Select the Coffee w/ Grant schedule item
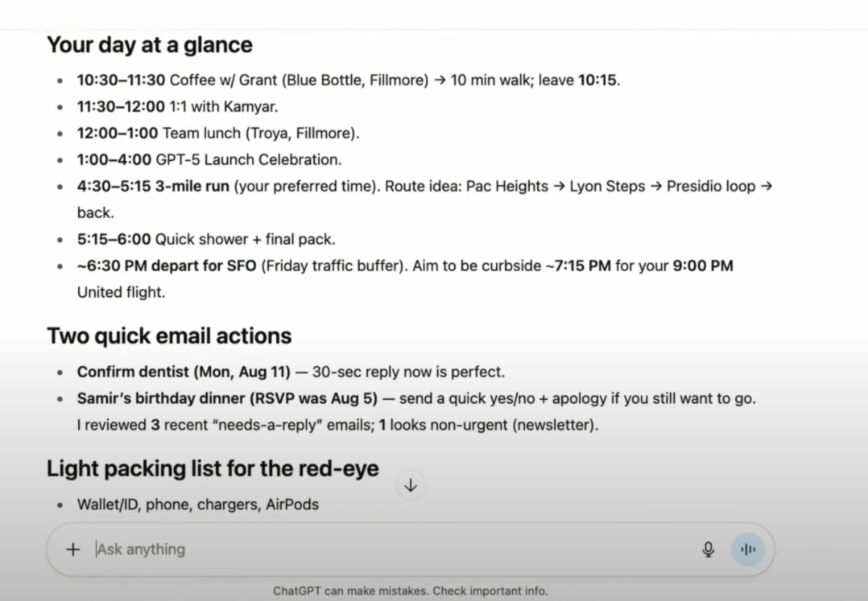 pos(349,80)
